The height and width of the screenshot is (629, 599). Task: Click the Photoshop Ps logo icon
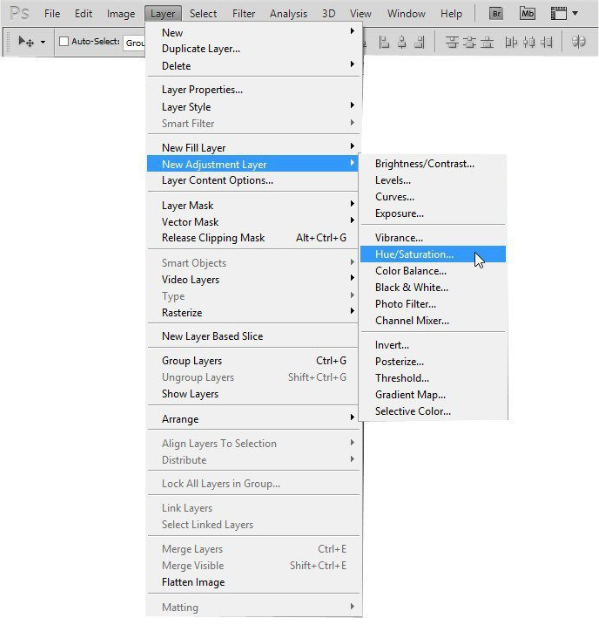[19, 13]
